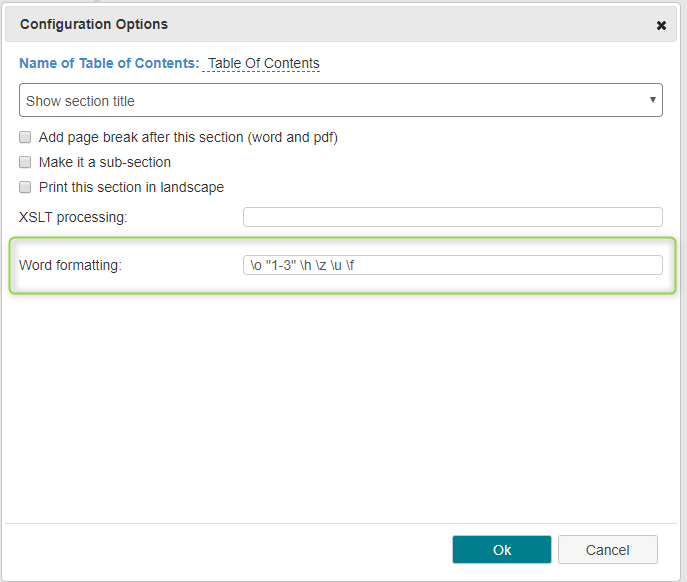Click the dropdown arrow next to Show section title
The height and width of the screenshot is (582, 687).
652,99
